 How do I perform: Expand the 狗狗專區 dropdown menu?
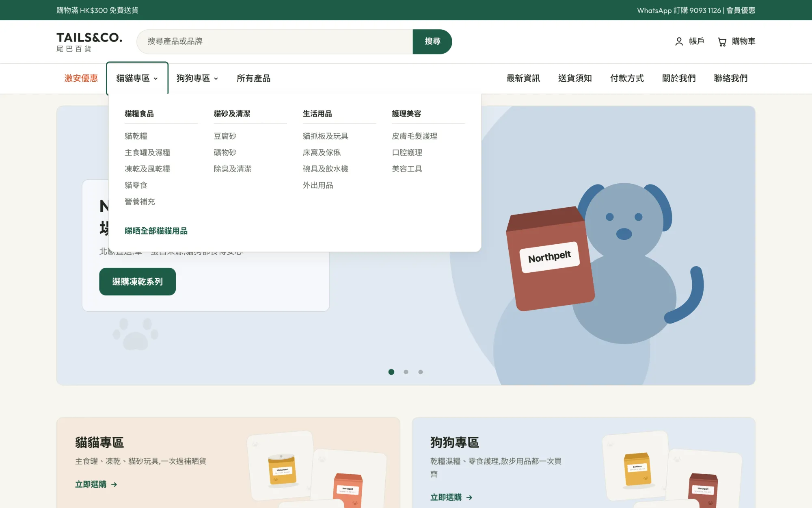click(197, 78)
